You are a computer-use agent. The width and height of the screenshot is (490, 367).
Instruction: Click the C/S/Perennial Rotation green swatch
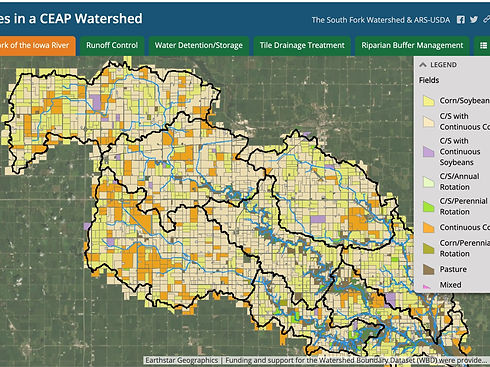[x=428, y=206]
